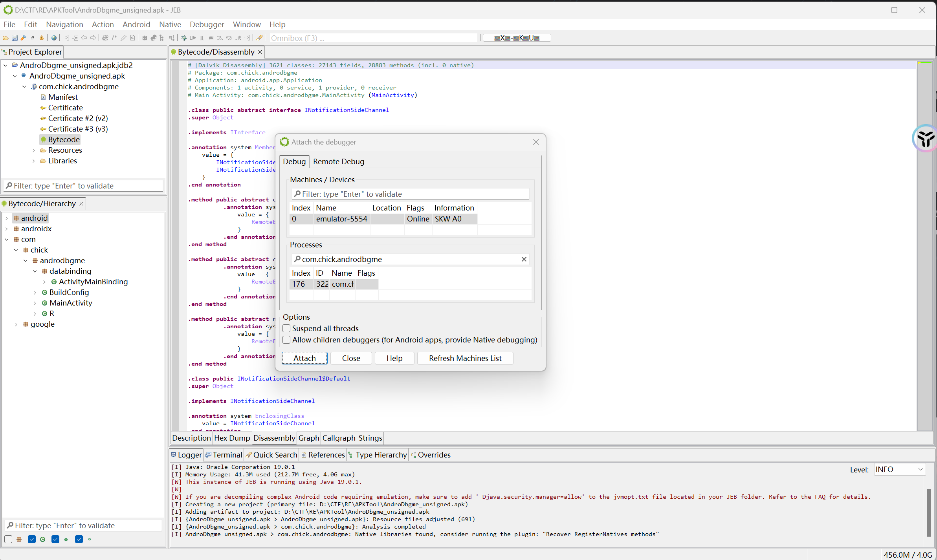Open the Debugger menu
The height and width of the screenshot is (560, 937).
click(207, 24)
